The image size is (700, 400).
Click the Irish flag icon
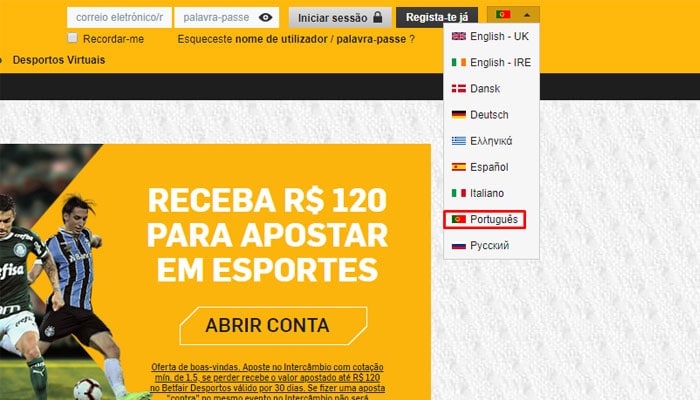458,62
